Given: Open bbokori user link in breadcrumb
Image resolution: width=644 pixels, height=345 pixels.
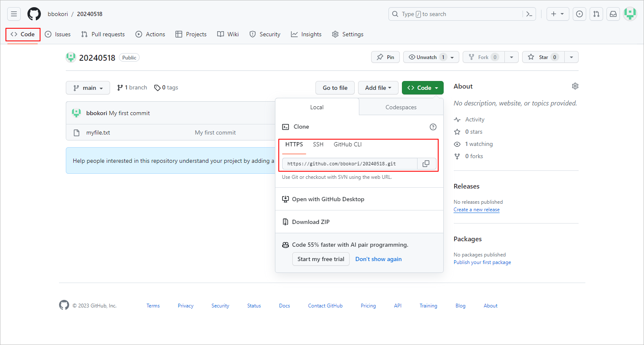Looking at the screenshot, I should tap(58, 14).
